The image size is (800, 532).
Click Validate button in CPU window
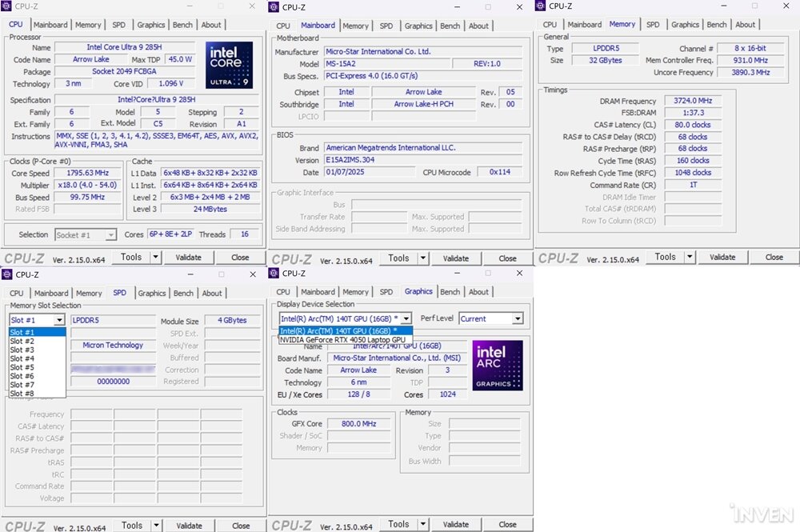[x=188, y=258]
